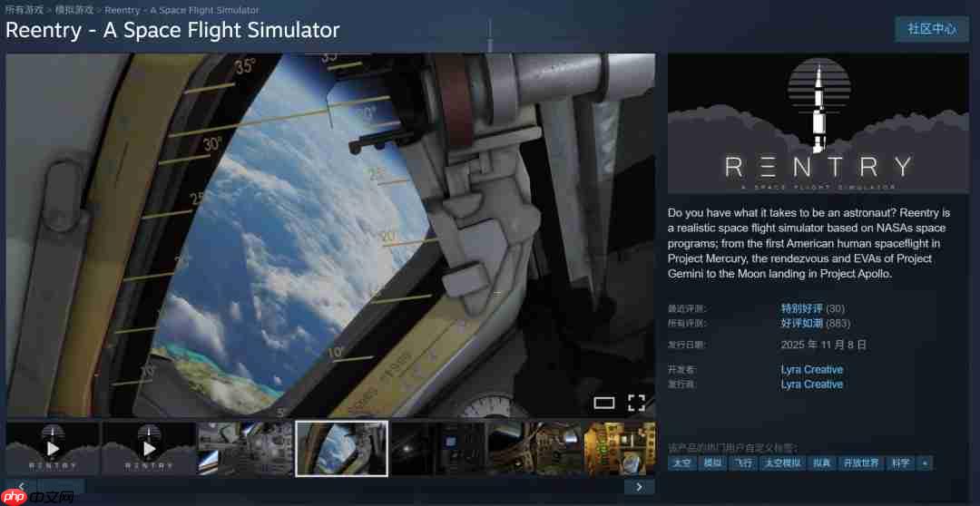Open developer Lyra Creative link beside 开发者
Image resolution: width=980 pixels, height=506 pixels.
point(812,370)
